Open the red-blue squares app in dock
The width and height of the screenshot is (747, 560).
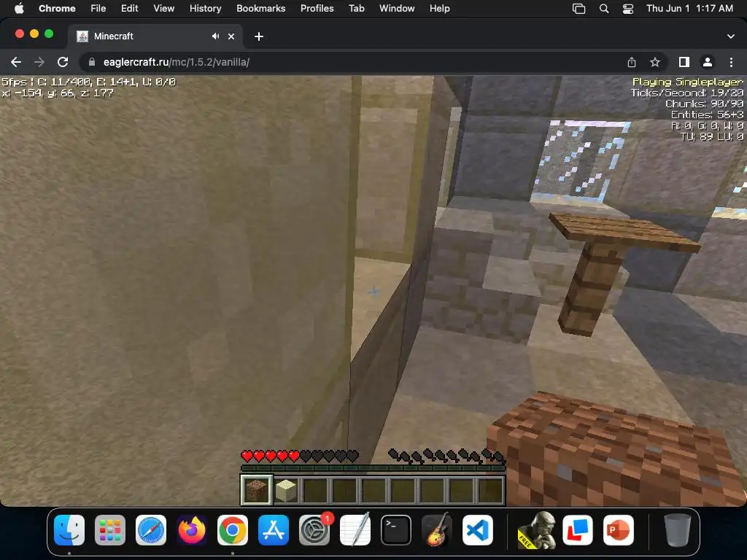click(578, 530)
